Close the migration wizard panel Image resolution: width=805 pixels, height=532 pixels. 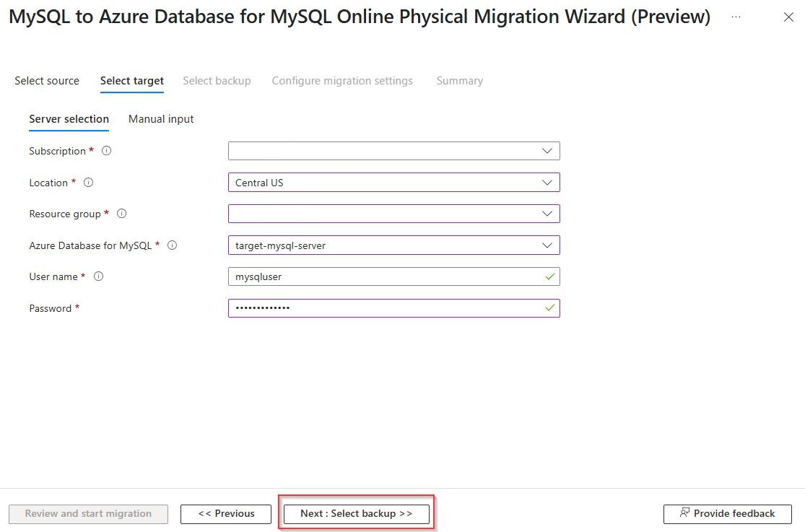pos(788,17)
